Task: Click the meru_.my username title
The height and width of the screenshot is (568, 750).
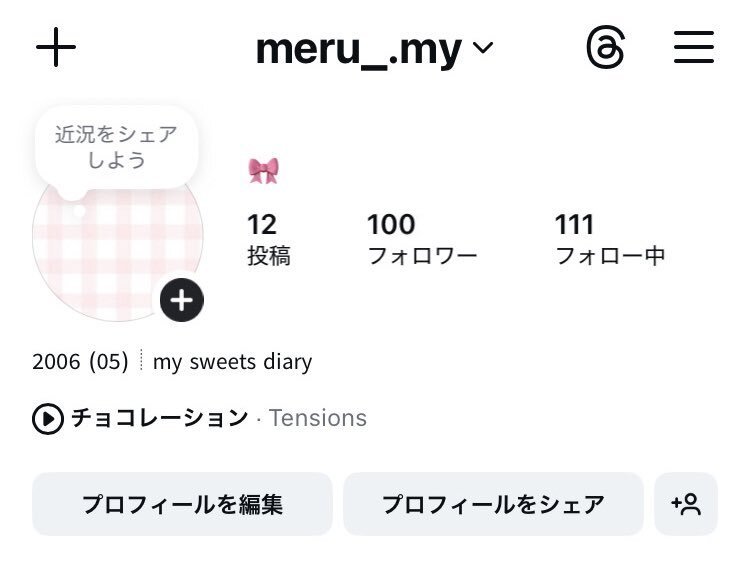Action: click(358, 48)
